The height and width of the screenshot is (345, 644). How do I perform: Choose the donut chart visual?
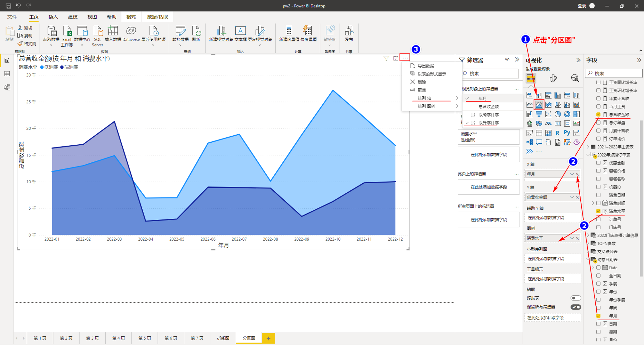pyautogui.click(x=567, y=114)
